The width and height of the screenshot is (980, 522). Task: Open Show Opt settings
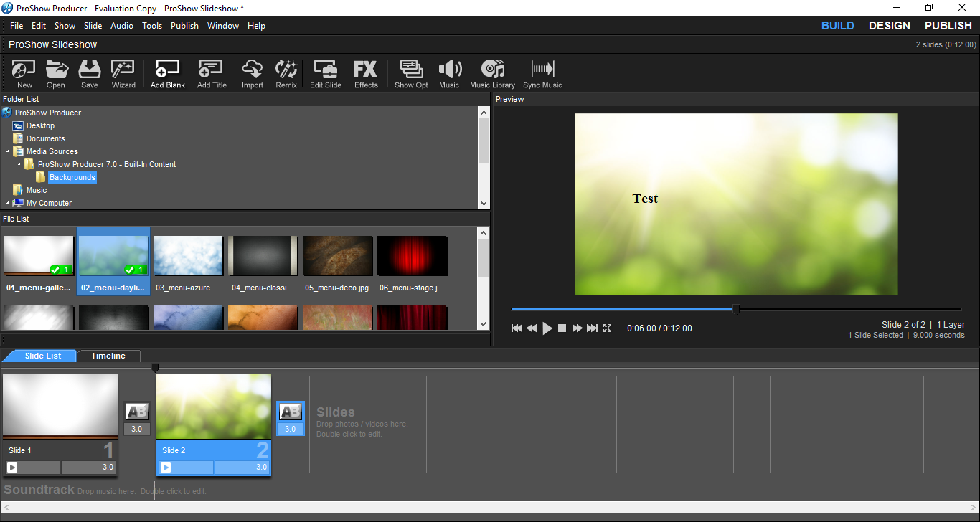pyautogui.click(x=411, y=74)
